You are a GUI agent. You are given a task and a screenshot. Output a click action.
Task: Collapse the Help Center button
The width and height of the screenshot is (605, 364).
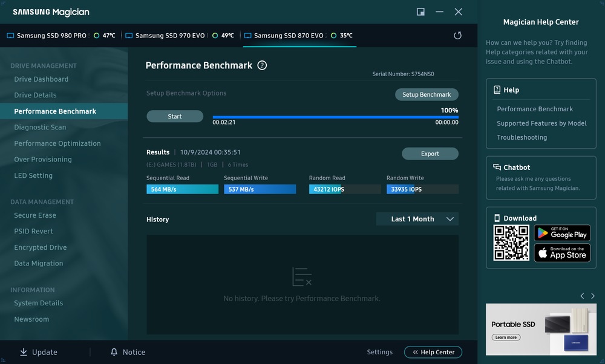(433, 352)
